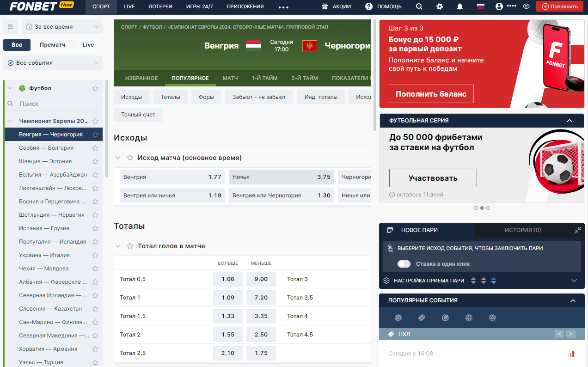Select the Прематч filter
The width and height of the screenshot is (588, 367).
tap(52, 45)
